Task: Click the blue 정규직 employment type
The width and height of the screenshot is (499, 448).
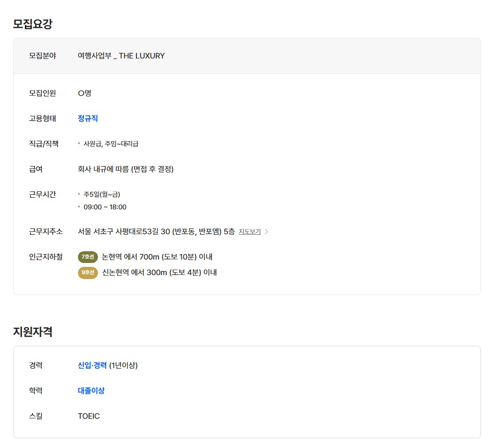Action: (88, 118)
